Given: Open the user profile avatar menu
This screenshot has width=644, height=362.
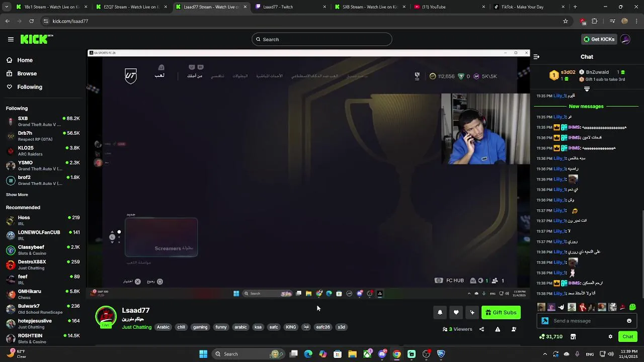Looking at the screenshot, I should [x=625, y=39].
